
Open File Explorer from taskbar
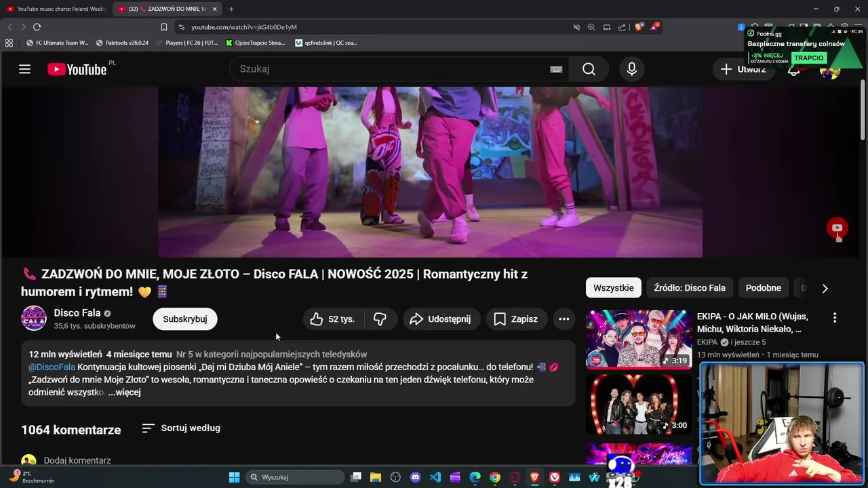376,477
